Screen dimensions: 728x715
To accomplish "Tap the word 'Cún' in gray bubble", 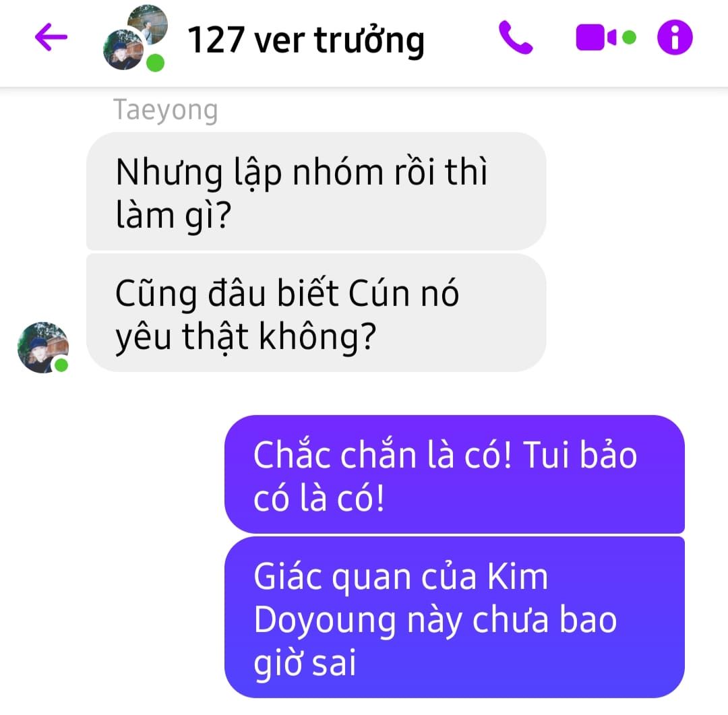I will point(378,293).
